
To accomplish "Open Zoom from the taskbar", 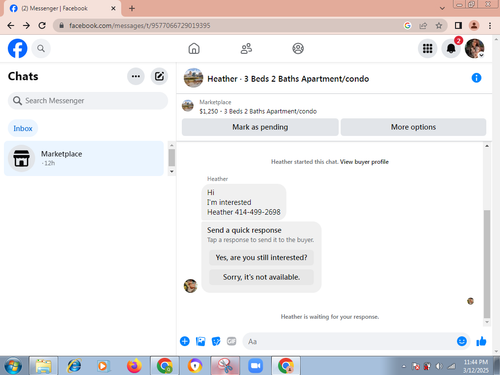I will pos(255,366).
